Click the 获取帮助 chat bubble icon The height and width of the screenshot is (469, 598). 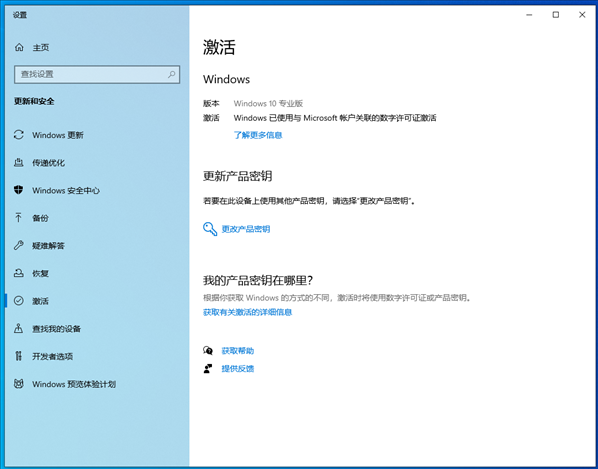coord(208,350)
